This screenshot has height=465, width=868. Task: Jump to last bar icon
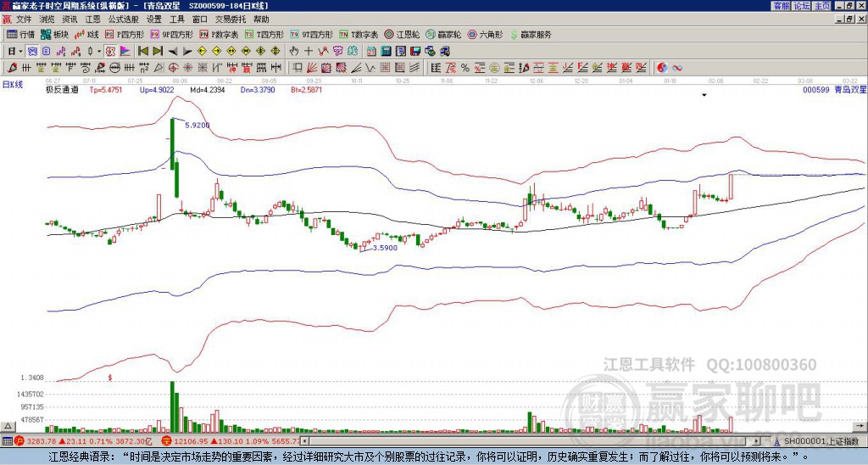158,51
